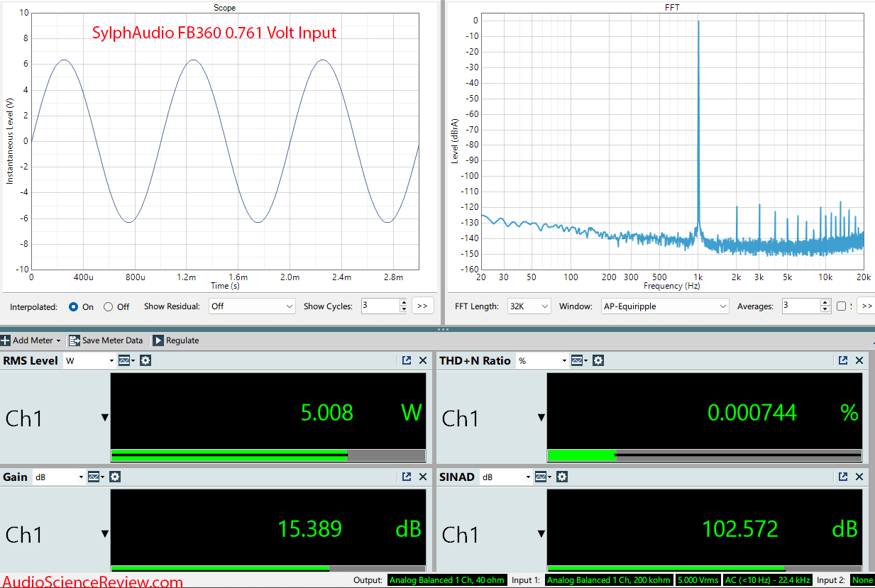Open RMS Level unit dropdown (W)

coord(89,360)
